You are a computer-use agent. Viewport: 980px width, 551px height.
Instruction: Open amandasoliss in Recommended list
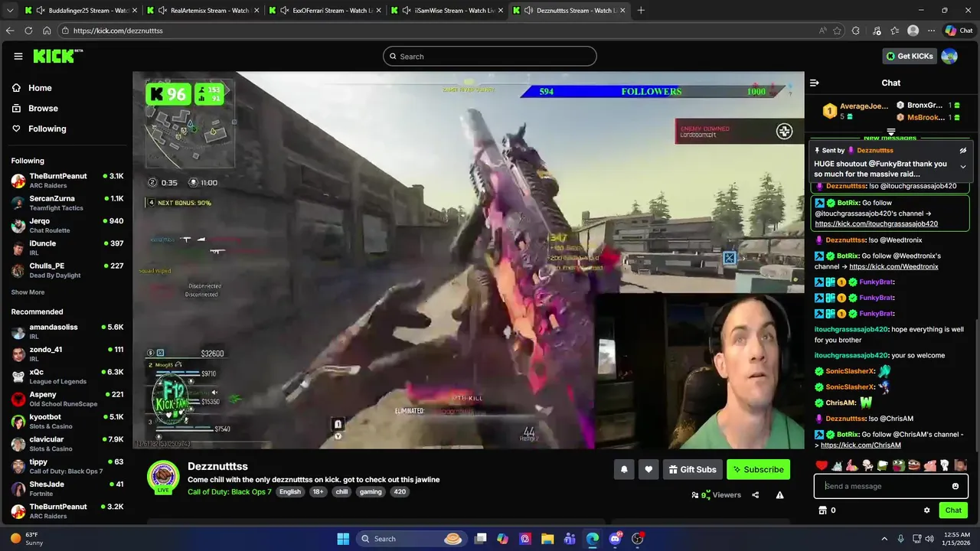(x=67, y=331)
